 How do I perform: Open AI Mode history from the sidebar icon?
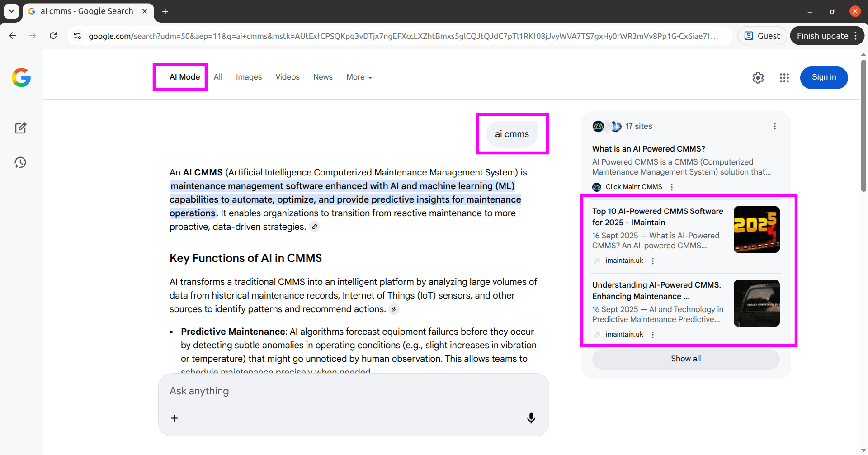[x=21, y=162]
